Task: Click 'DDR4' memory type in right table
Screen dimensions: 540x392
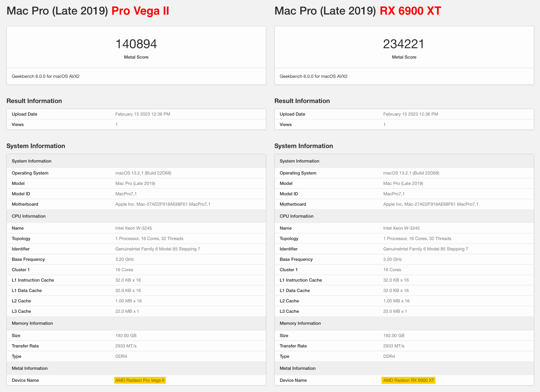Action: coord(389,356)
